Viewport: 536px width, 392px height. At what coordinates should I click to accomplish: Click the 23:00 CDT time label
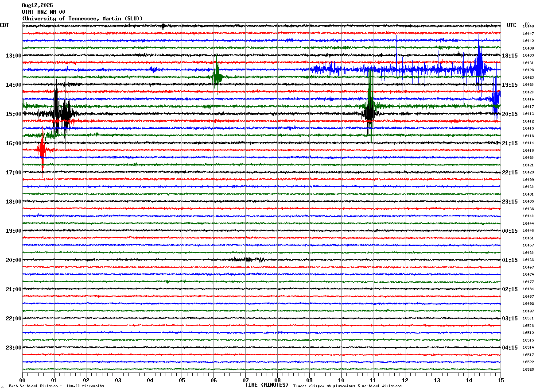pyautogui.click(x=13, y=347)
